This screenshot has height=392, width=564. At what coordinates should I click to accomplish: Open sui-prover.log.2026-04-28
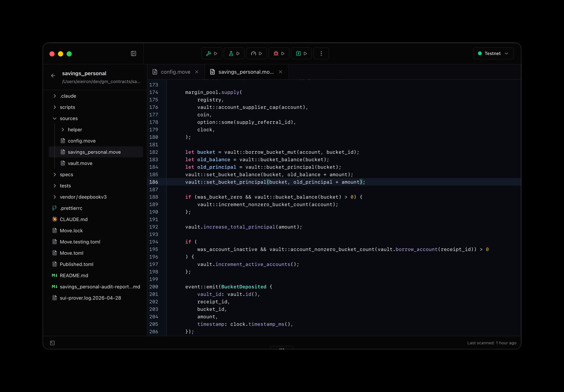(x=96, y=298)
